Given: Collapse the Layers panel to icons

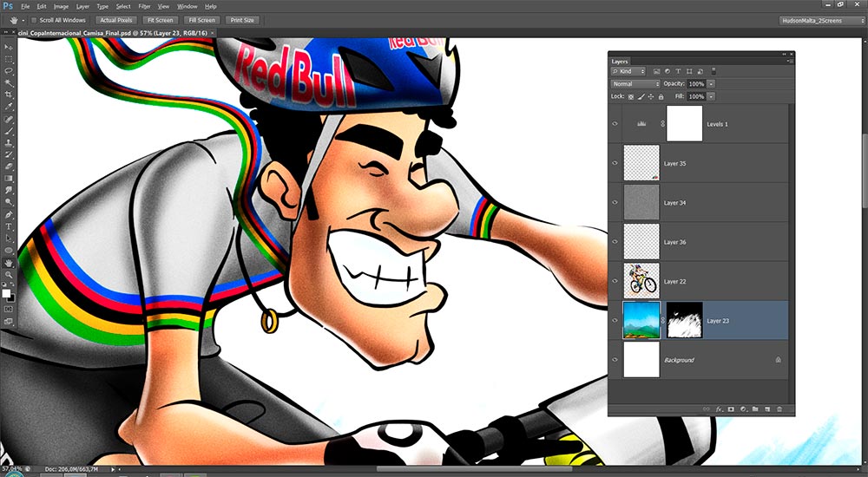Looking at the screenshot, I should pos(784,55).
